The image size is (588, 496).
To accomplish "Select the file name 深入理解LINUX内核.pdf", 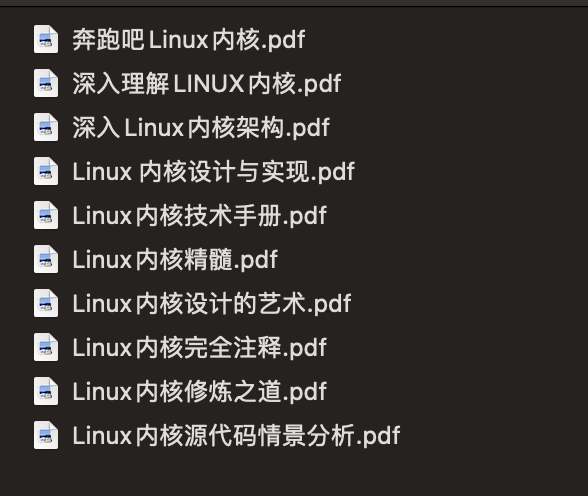I will (x=207, y=83).
